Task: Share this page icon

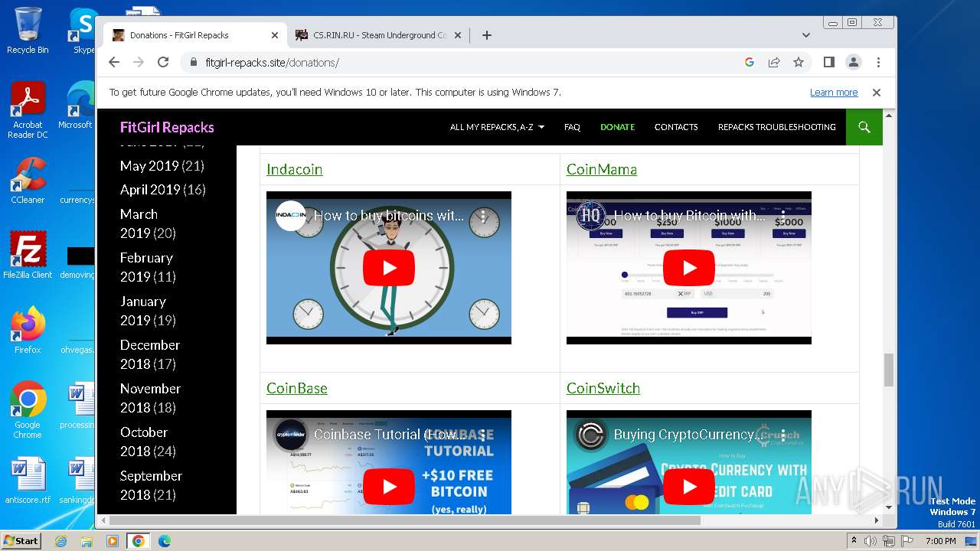Action: [x=774, y=62]
